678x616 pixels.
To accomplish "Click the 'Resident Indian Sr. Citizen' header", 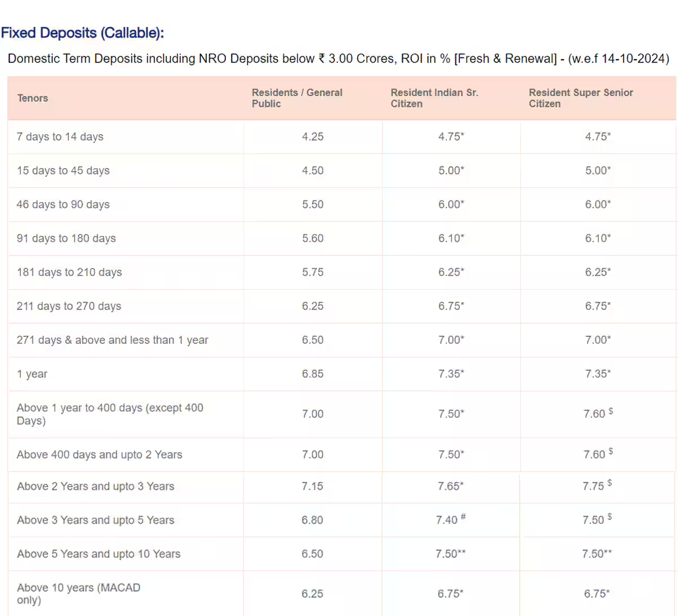I will pos(434,98).
